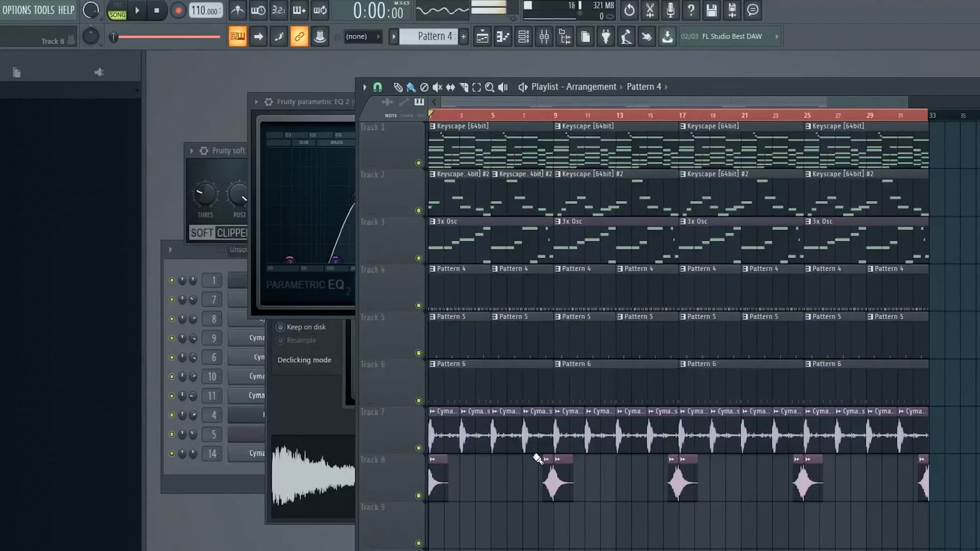Image resolution: width=980 pixels, height=551 pixels.
Task: Click bar 9 on the timeline ruler
Action: click(555, 115)
